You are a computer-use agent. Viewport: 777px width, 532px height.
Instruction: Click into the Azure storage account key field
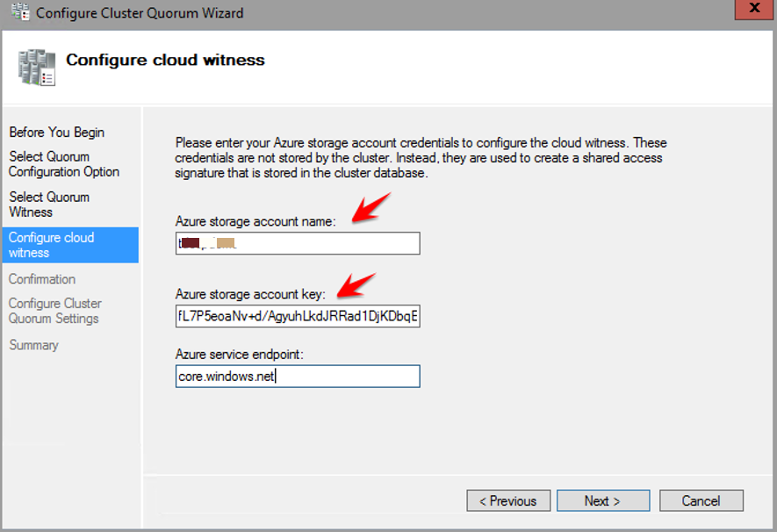point(298,316)
